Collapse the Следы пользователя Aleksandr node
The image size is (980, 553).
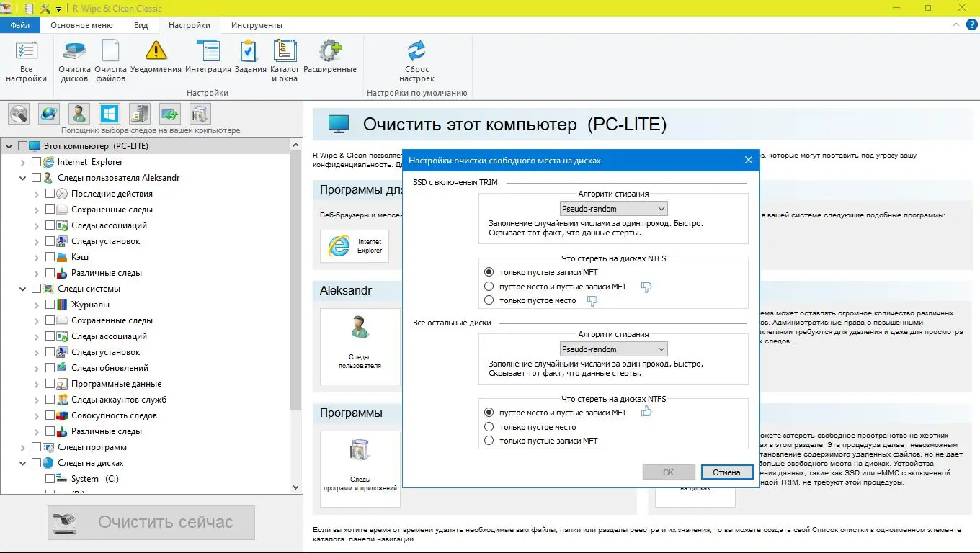[x=23, y=177]
